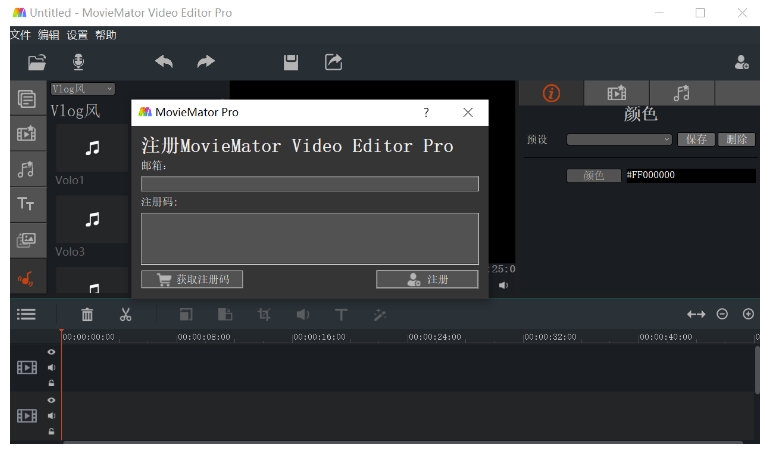Click timeline vertical scrollbar
The width and height of the screenshot is (771, 451).
[757, 369]
